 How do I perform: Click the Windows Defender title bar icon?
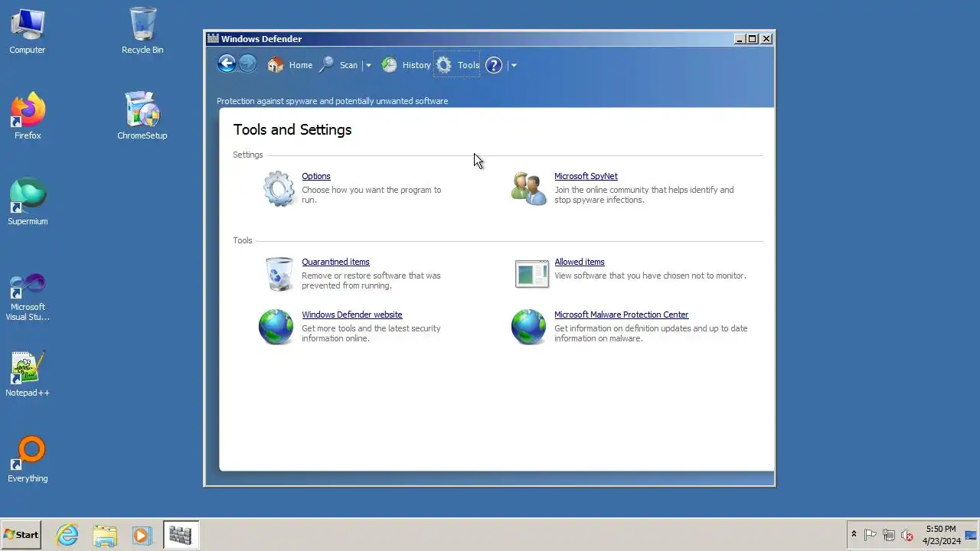(213, 39)
